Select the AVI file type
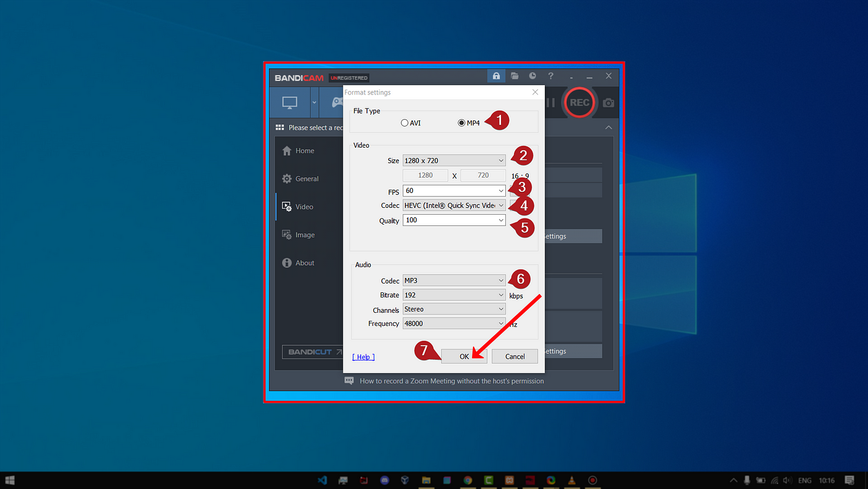This screenshot has height=489, width=868. tap(410, 123)
